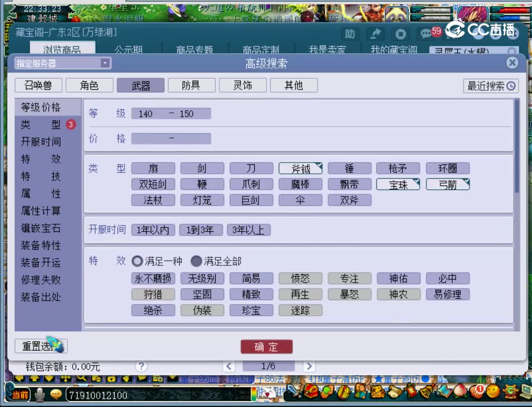Click the red 确定 confirm button
532x407 pixels.
(266, 347)
